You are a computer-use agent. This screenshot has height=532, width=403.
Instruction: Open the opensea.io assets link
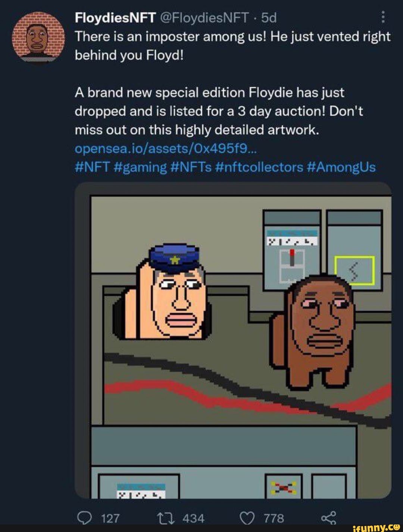166,148
